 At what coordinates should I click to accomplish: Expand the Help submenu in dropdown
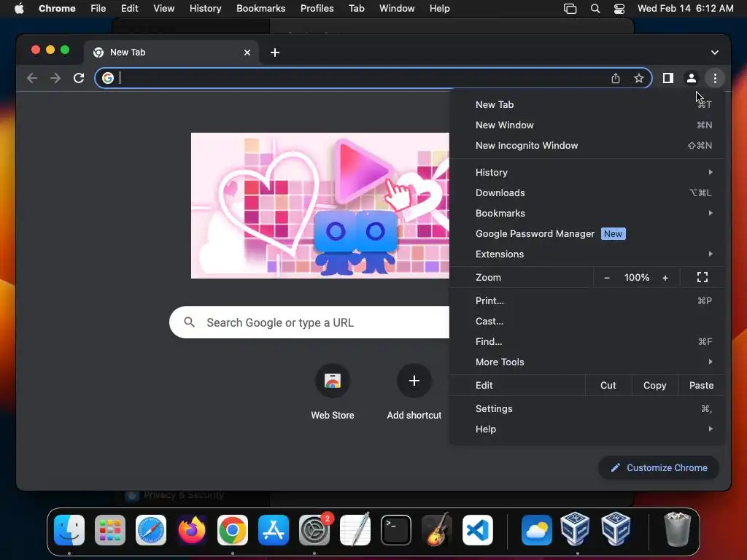click(587, 429)
